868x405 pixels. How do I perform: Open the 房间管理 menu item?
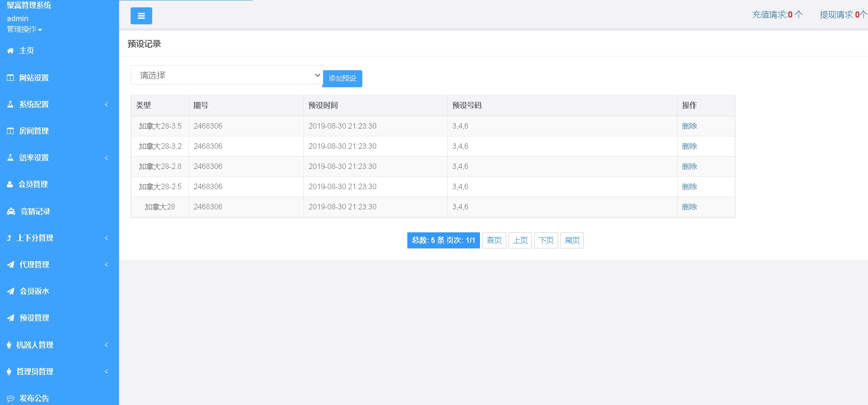coord(34,131)
